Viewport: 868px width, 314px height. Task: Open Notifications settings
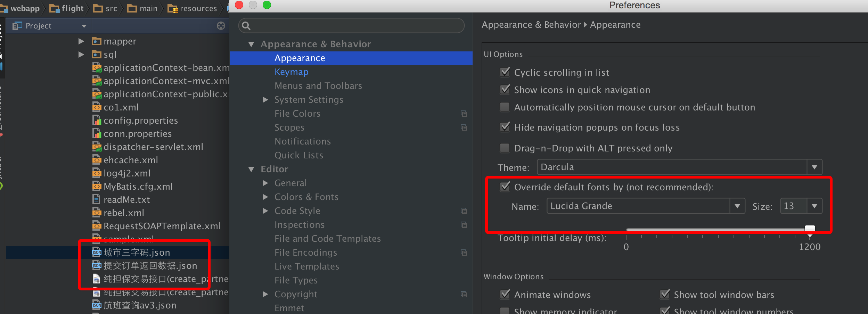(303, 141)
